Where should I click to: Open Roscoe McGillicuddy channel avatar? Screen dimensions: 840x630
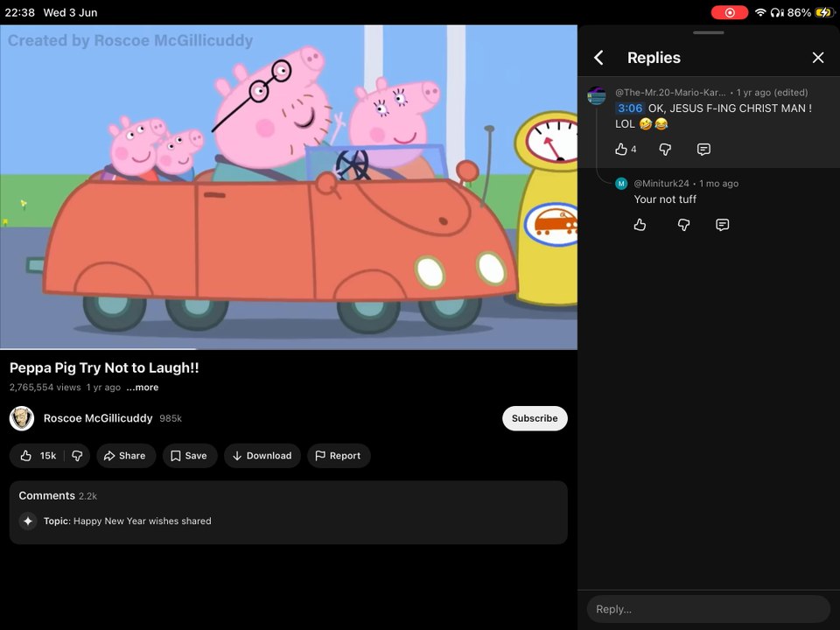click(22, 418)
